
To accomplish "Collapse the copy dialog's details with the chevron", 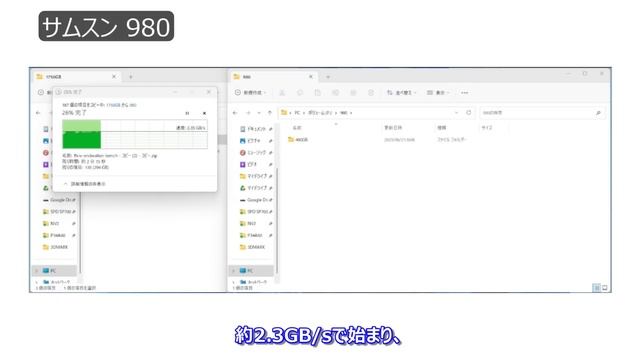I will pyautogui.click(x=65, y=184).
